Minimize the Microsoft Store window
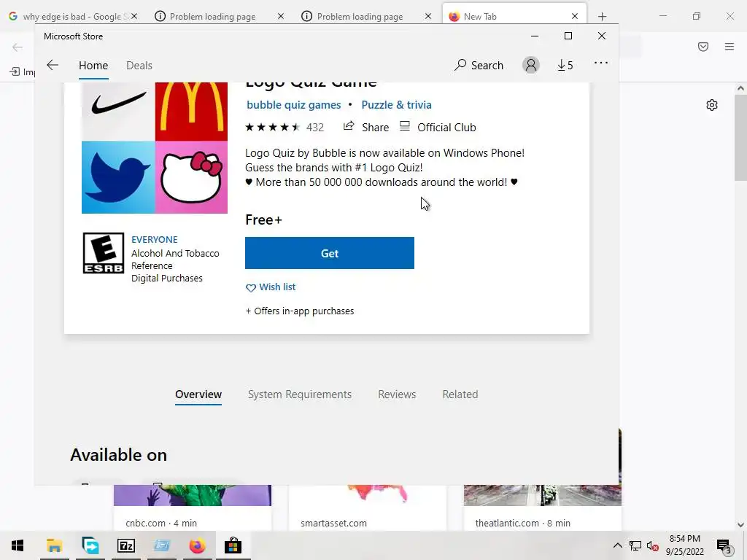This screenshot has width=747, height=560. coord(535,36)
